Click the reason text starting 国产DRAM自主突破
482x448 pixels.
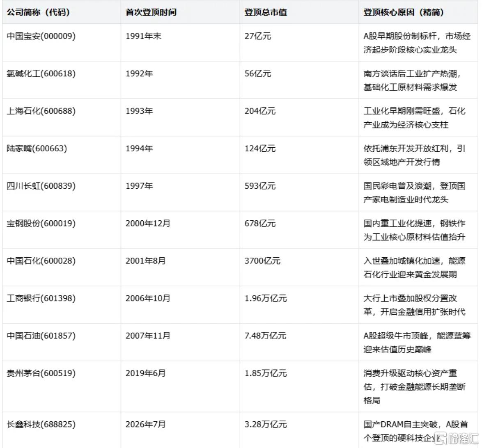click(x=415, y=432)
